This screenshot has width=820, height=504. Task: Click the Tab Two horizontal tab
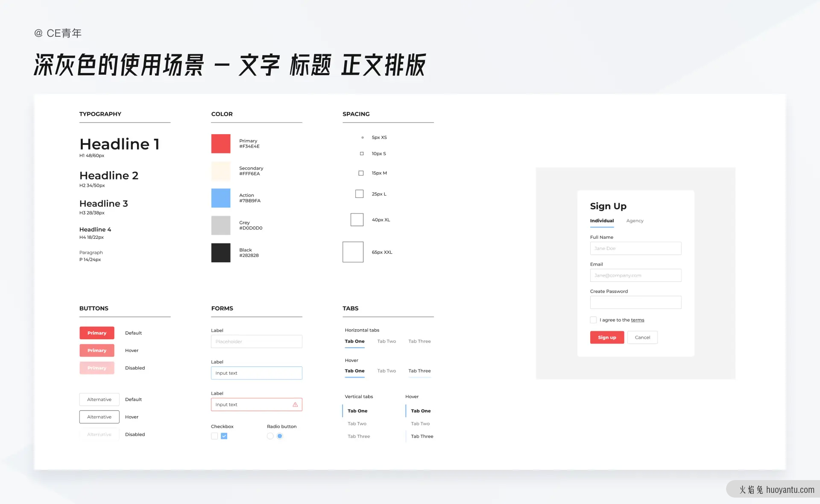(387, 340)
